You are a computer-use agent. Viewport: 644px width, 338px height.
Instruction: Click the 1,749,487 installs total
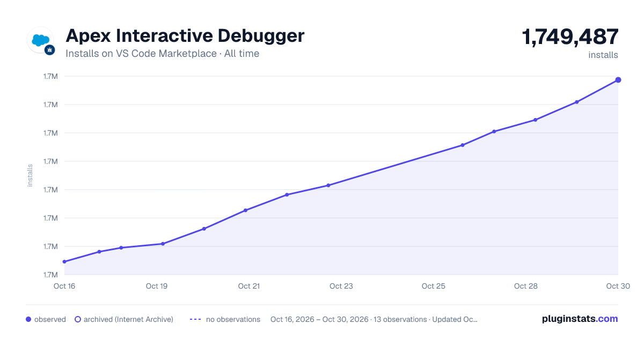click(x=570, y=37)
